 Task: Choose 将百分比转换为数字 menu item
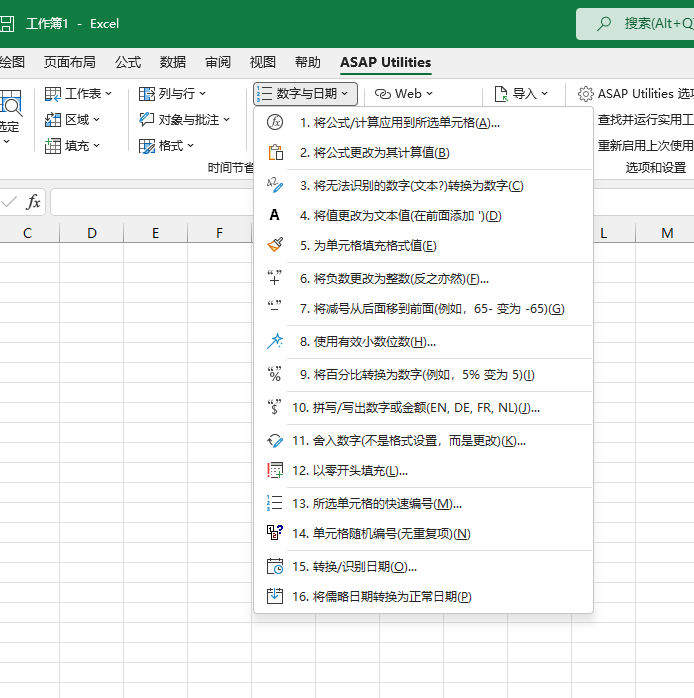coord(423,374)
